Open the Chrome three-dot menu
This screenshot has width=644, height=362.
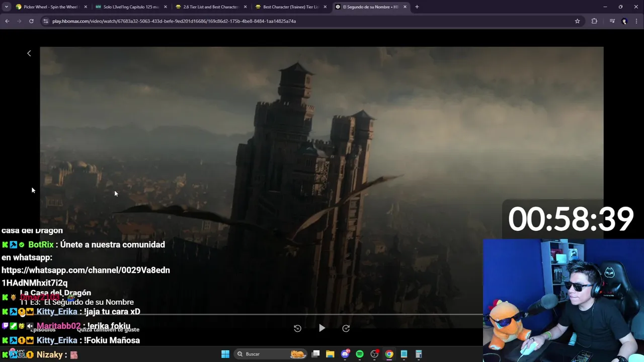(x=637, y=21)
